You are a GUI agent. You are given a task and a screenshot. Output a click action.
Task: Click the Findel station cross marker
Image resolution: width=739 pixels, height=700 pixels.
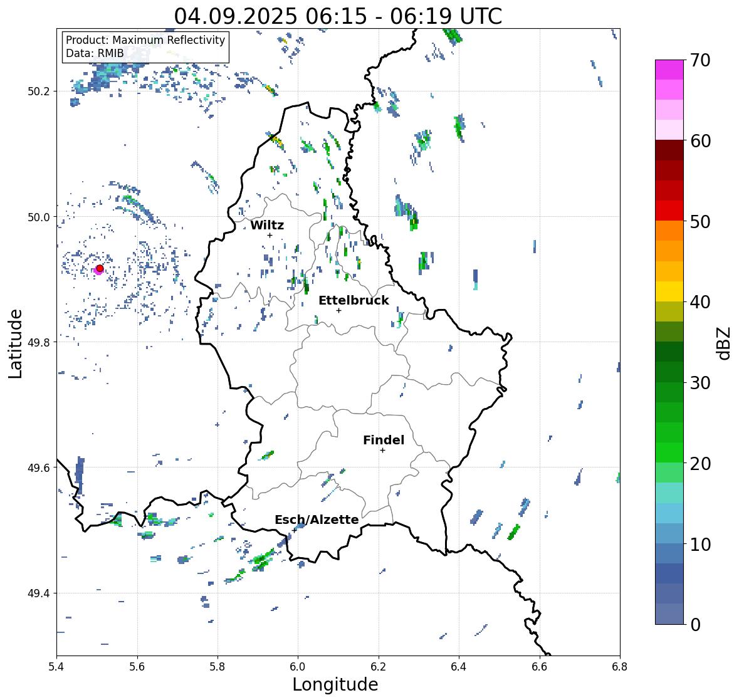[x=382, y=451]
